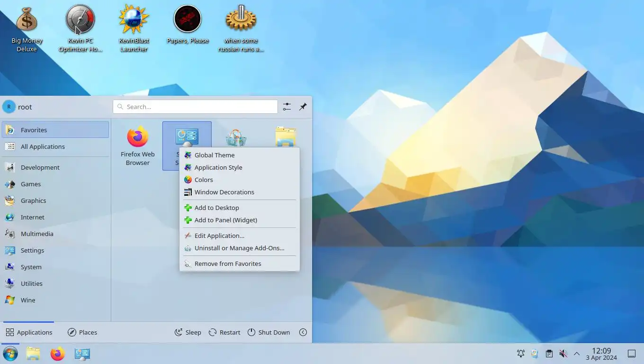Select the All Applications category
Screen dimensions: 644x364
[55, 146]
